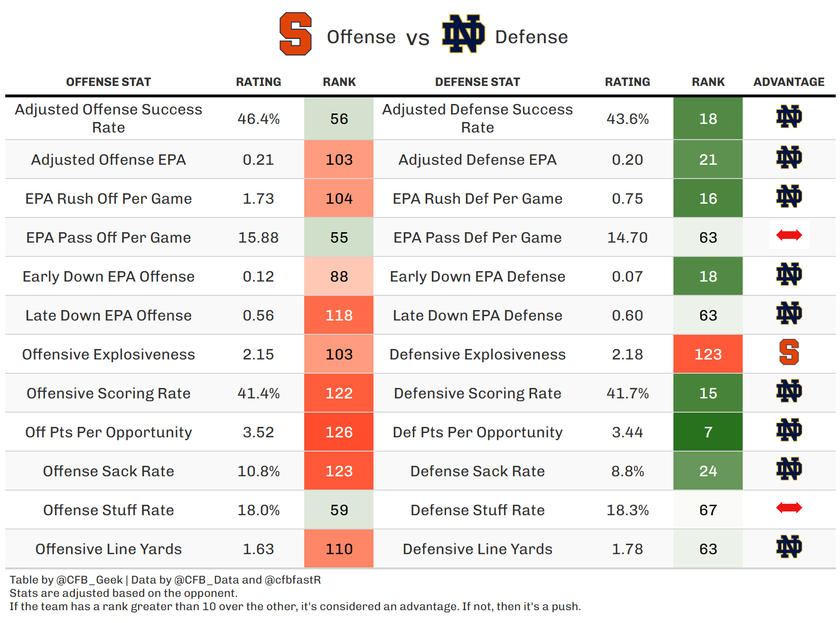Click the ADVANTAGE column header
The width and height of the screenshot is (840, 623).
tap(789, 82)
